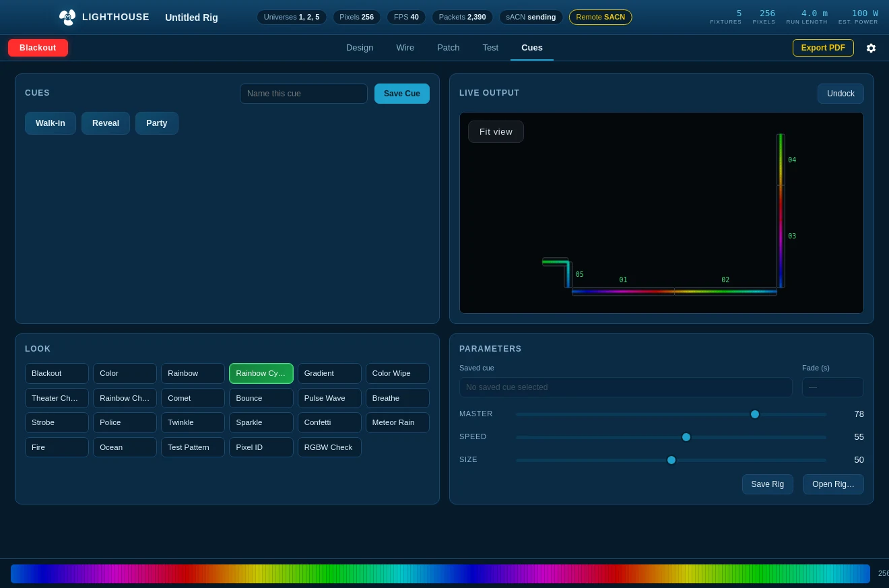
Task: Select fixture 01 strip in preview
Action: click(623, 292)
